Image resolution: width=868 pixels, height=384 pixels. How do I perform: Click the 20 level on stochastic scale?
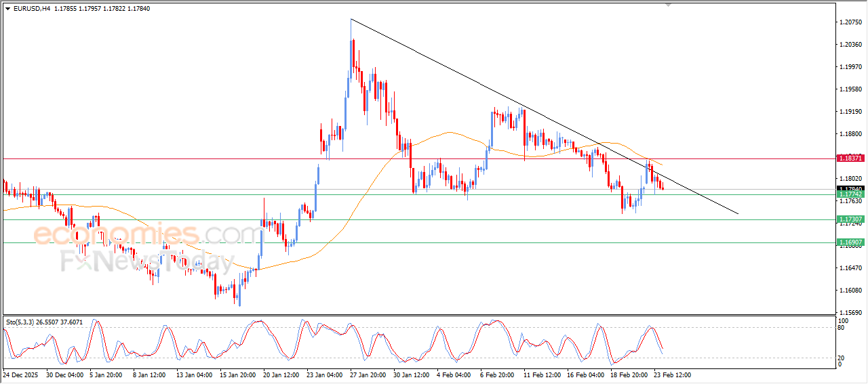click(842, 358)
